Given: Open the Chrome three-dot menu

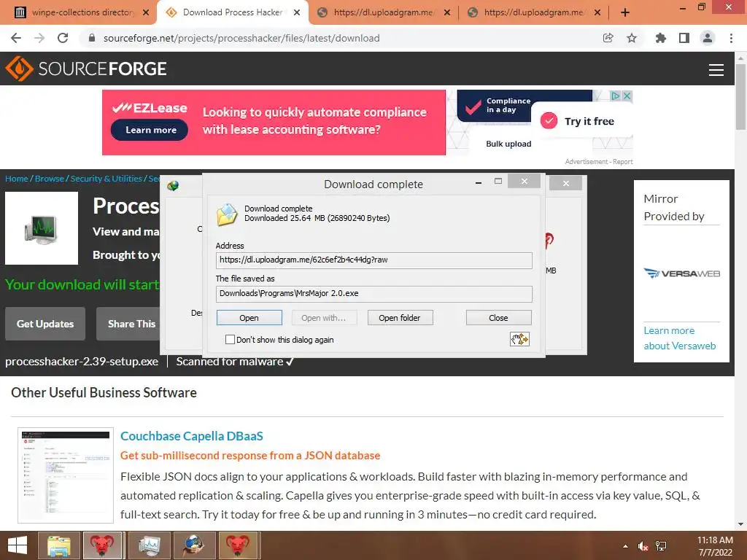Looking at the screenshot, I should click(731, 38).
